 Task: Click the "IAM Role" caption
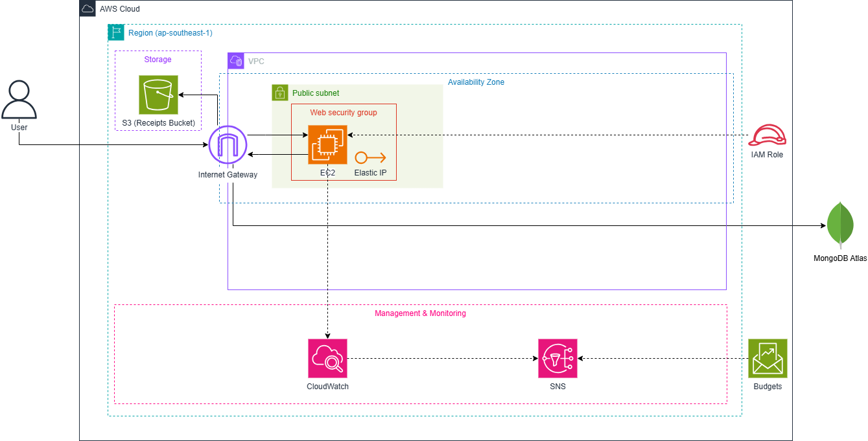pyautogui.click(x=767, y=155)
